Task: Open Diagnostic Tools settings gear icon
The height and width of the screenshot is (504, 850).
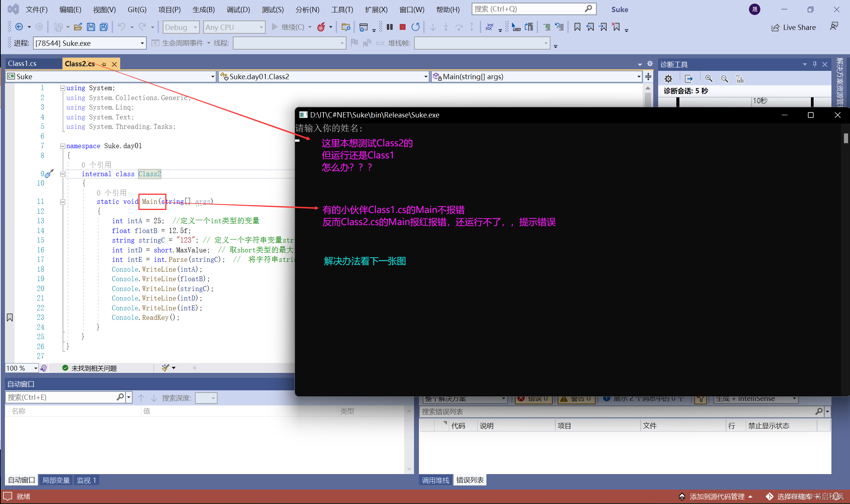Action: [x=668, y=79]
